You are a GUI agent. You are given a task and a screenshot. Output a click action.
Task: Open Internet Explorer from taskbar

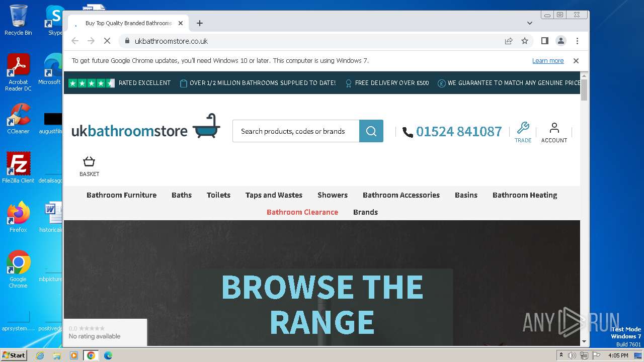(40, 355)
